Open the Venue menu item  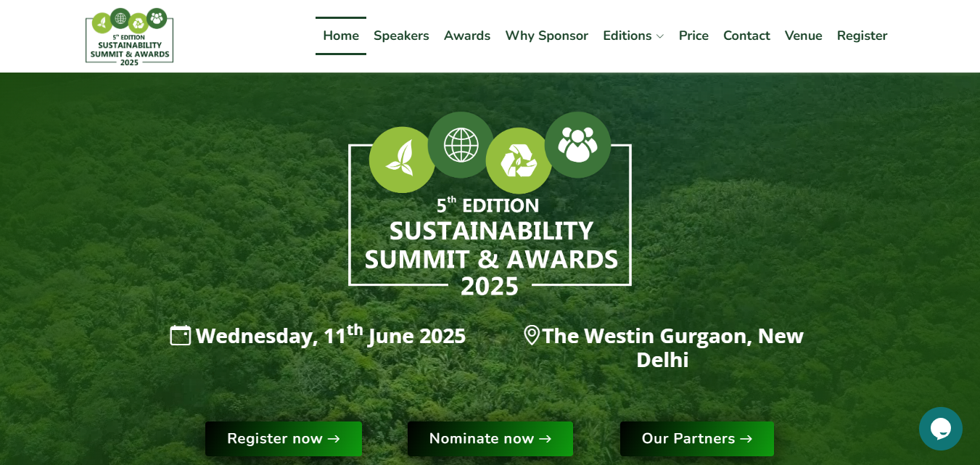(x=803, y=36)
